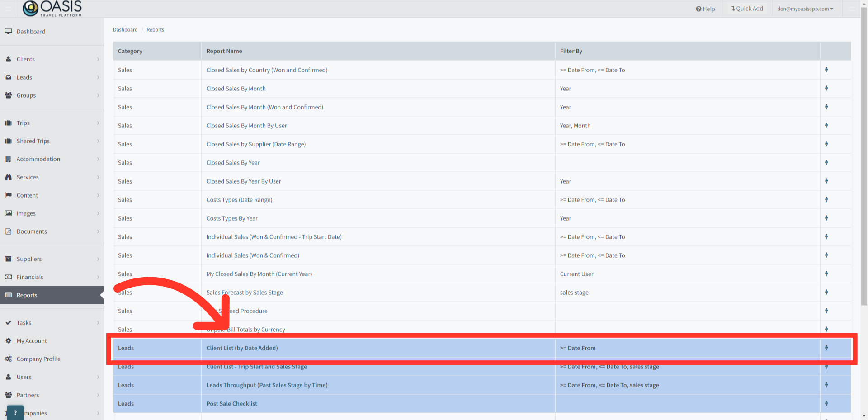Select the Suppliers icon in sidebar
The height and width of the screenshot is (420, 868).
click(9, 259)
